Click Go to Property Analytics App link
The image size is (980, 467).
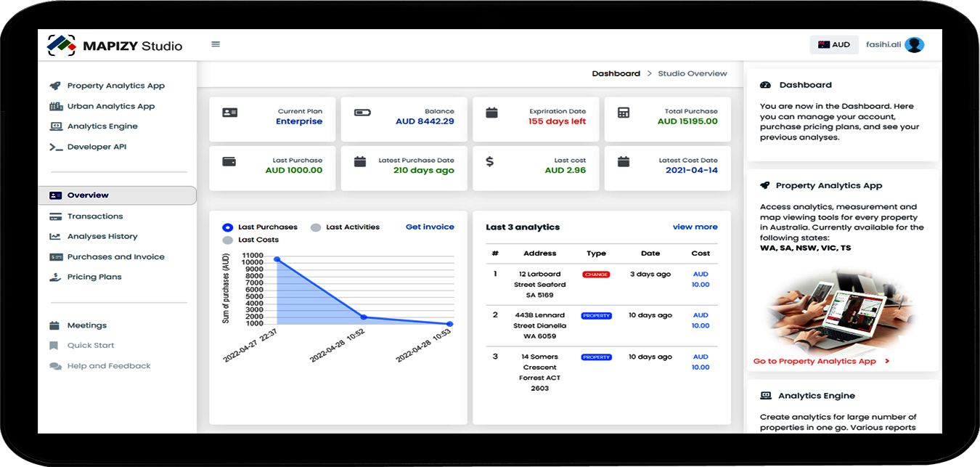click(x=822, y=362)
